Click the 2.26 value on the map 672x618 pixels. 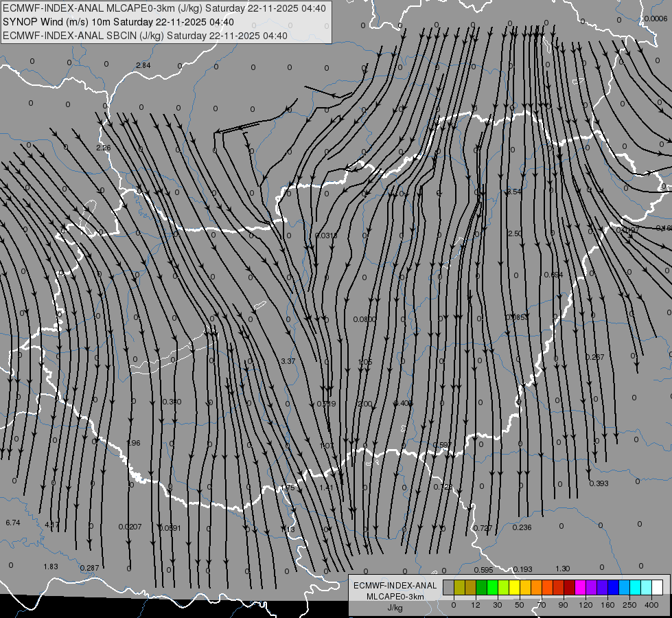point(103,148)
